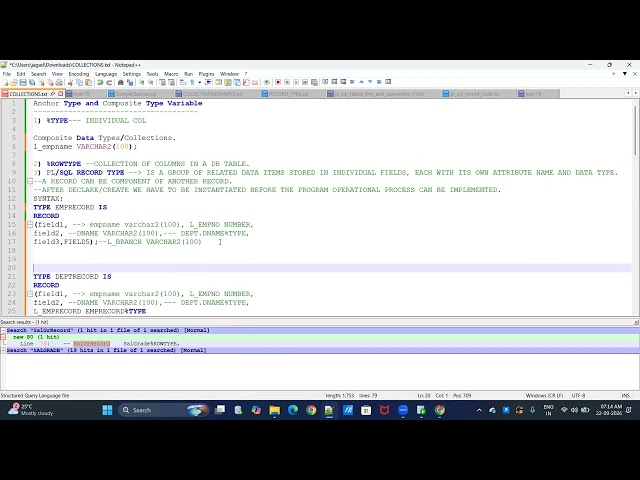
Task: Click the Redo arrow icon
Action: pyautogui.click(x=109, y=82)
